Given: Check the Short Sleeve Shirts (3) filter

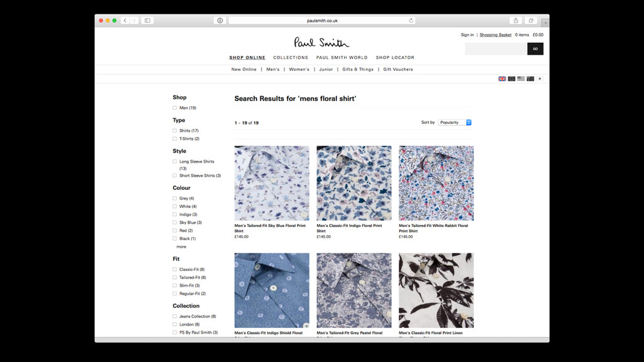Looking at the screenshot, I should pos(175,176).
